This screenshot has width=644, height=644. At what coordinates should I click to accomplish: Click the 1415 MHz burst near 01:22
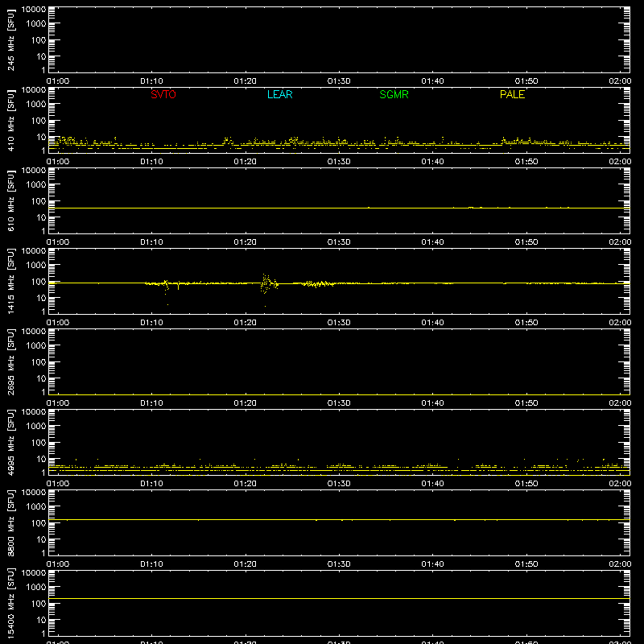pos(269,284)
